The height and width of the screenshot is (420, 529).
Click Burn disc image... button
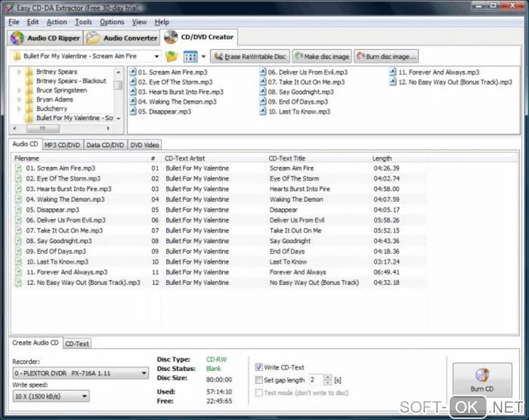point(386,57)
